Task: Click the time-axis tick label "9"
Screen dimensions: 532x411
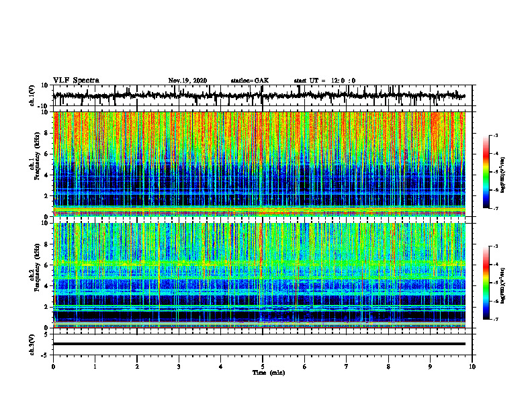Action: pos(430,367)
